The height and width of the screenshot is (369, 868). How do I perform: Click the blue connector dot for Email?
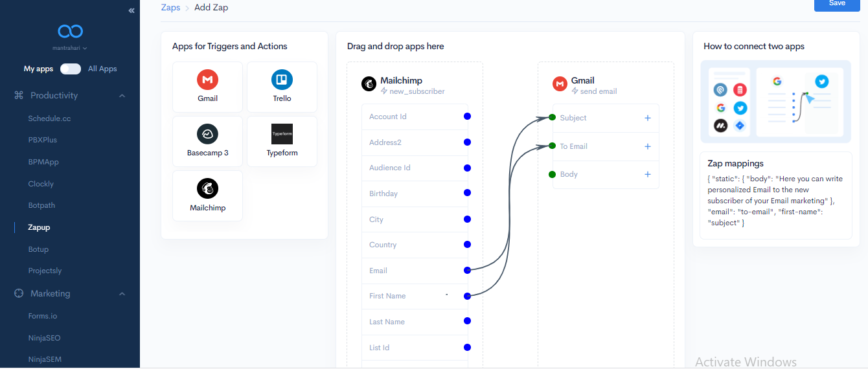pyautogui.click(x=467, y=270)
